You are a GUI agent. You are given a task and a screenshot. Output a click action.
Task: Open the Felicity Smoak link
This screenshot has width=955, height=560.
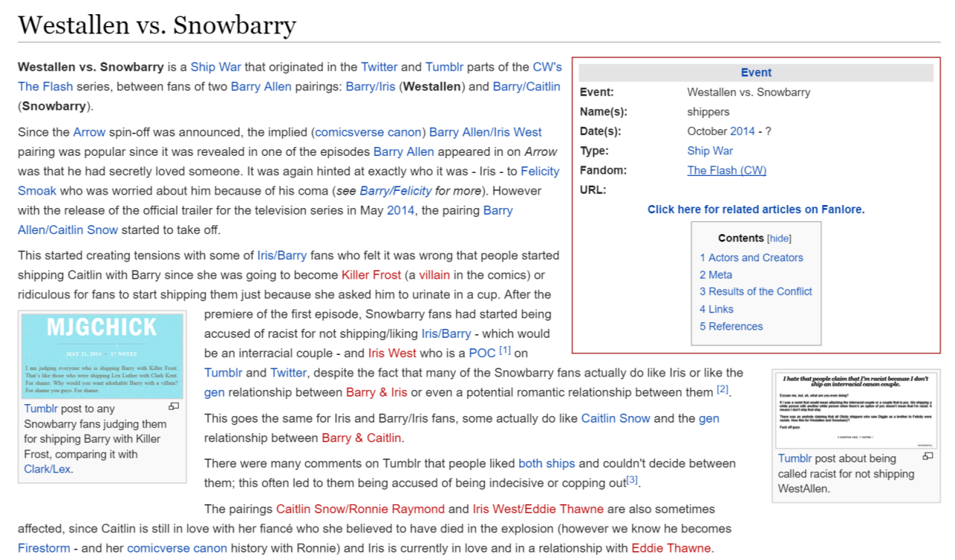coord(289,180)
